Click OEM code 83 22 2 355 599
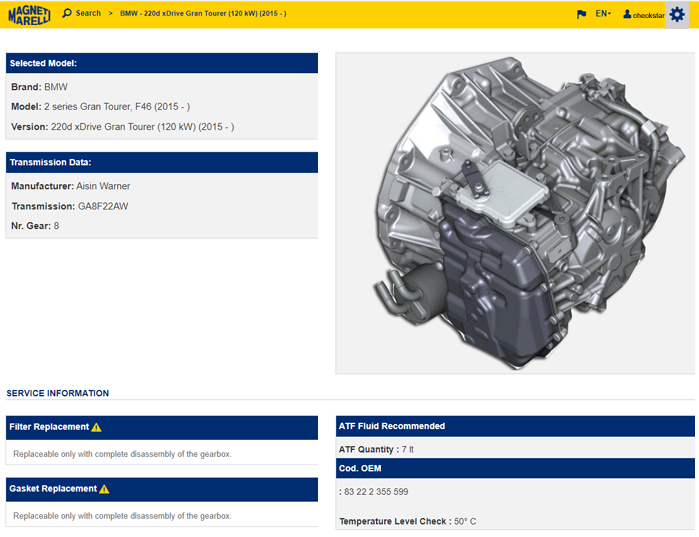The width and height of the screenshot is (699, 537). 376,492
